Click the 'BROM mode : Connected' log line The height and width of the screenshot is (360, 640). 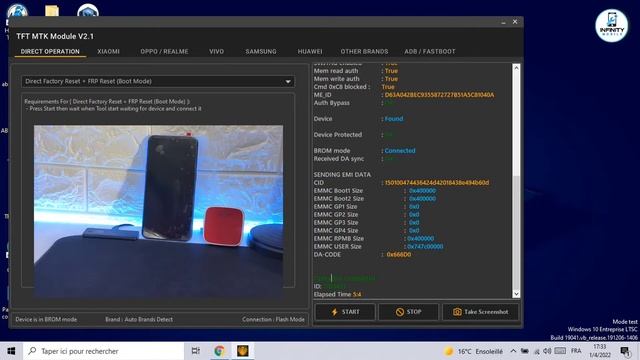tap(364, 151)
